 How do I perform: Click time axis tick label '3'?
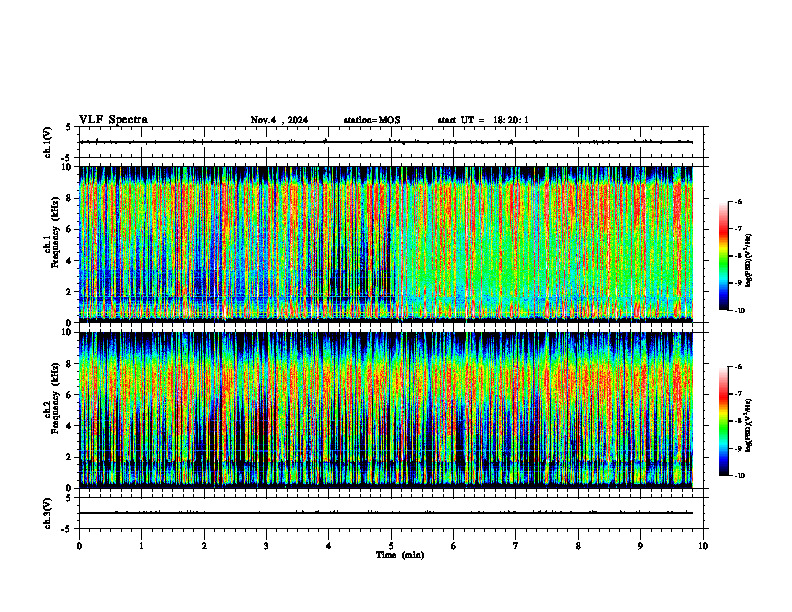[266, 546]
